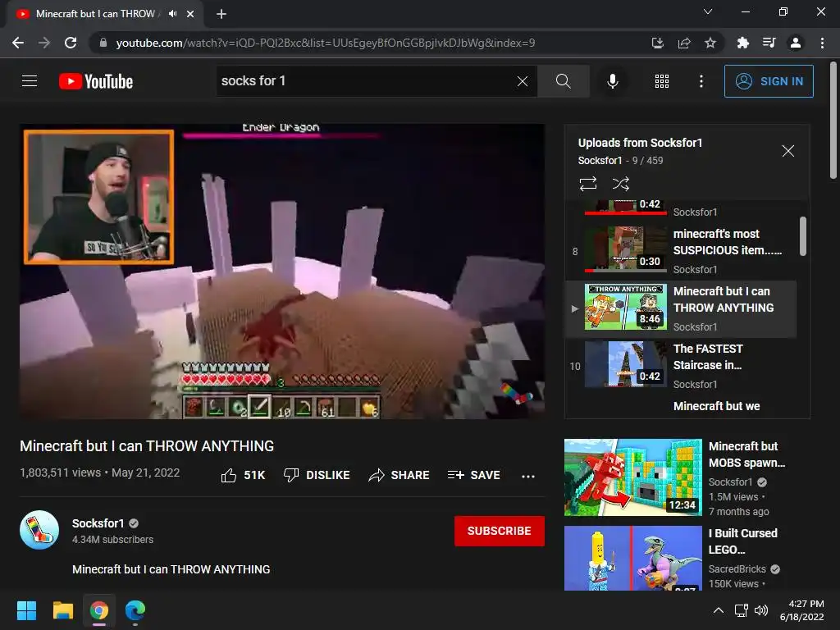
Task: Toggle playlist shuffle
Action: click(x=620, y=184)
